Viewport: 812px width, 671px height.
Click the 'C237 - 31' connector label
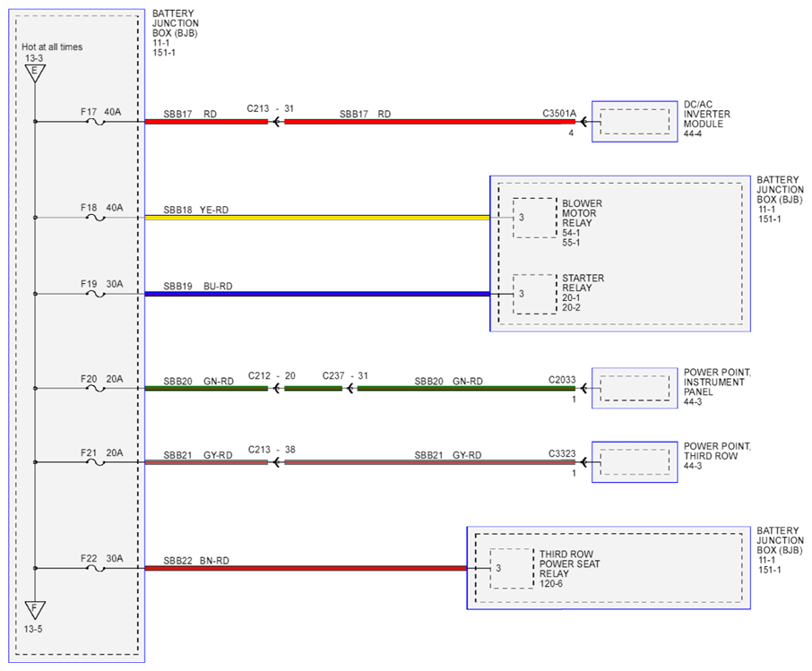[x=345, y=376]
